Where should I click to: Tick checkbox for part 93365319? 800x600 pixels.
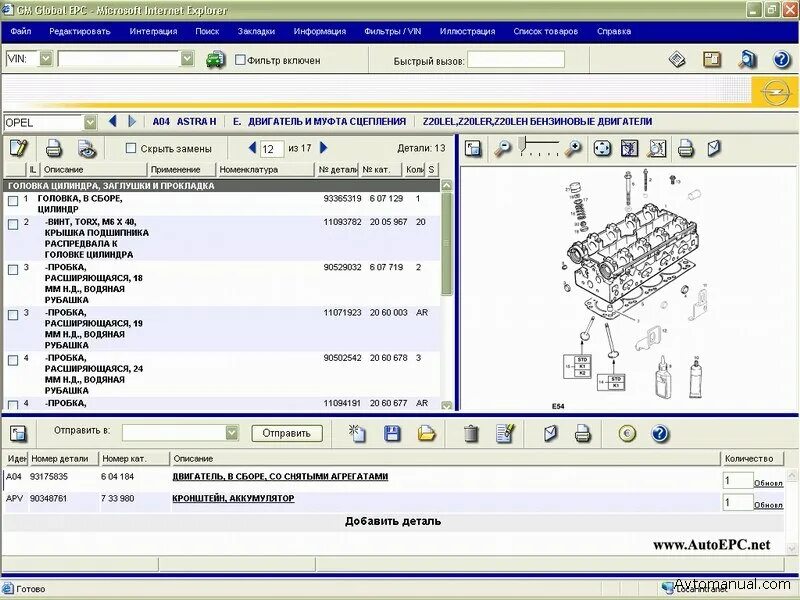point(13,201)
